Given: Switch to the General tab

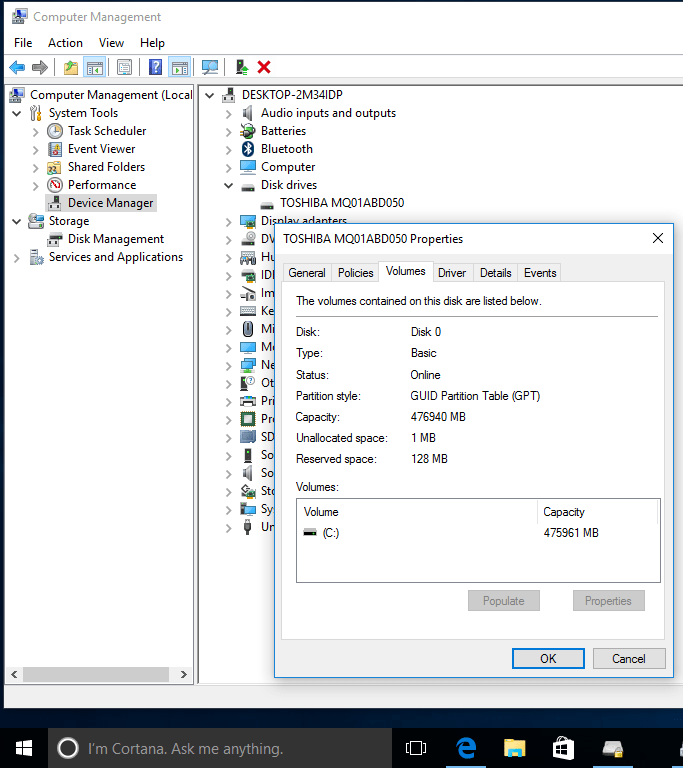Looking at the screenshot, I should tap(307, 273).
